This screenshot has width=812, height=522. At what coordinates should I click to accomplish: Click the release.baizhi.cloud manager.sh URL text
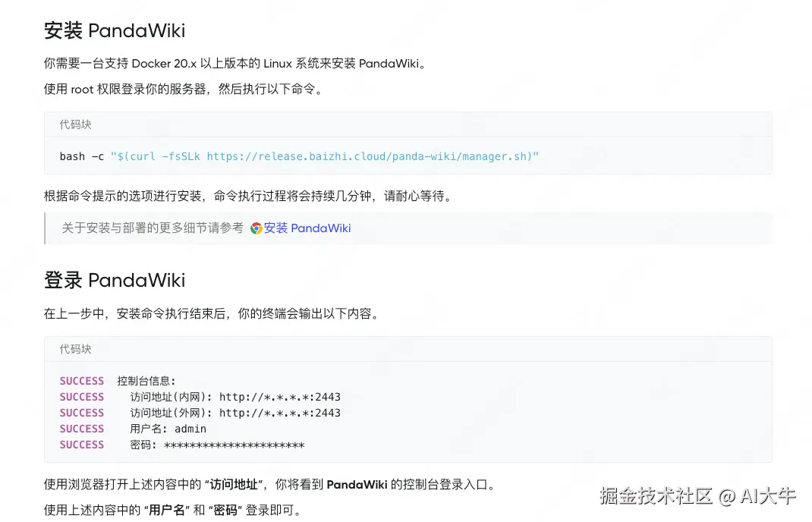pyautogui.click(x=367, y=156)
